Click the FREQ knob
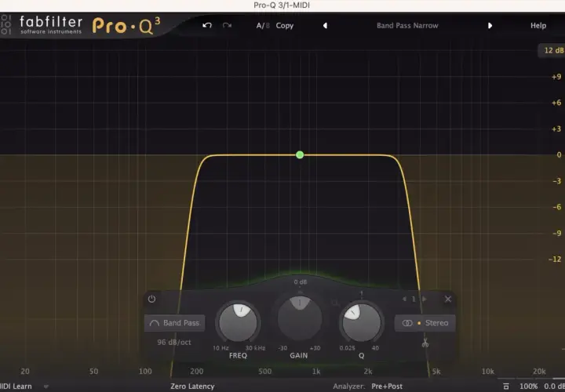Screen dimensions: 565x392 (x=239, y=323)
